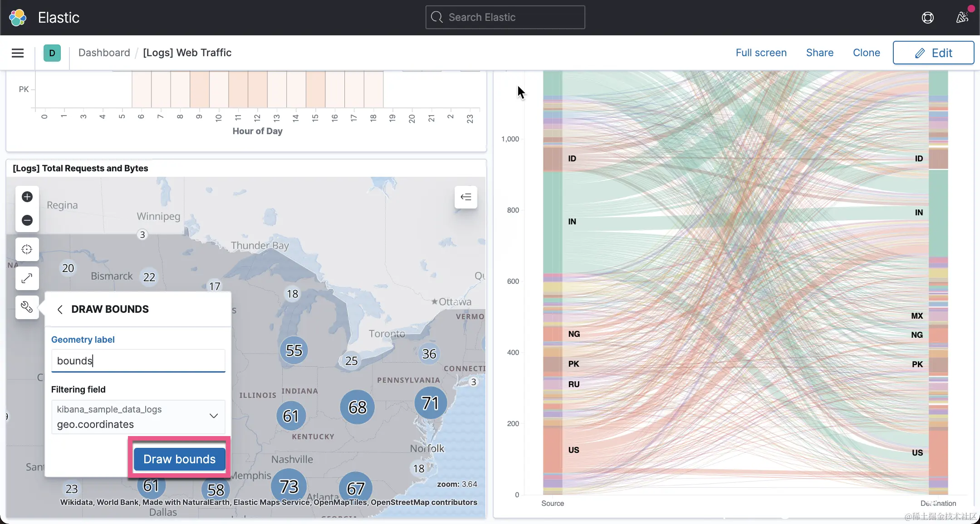The width and height of the screenshot is (980, 524).
Task: Click the D space selector avatar
Action: [52, 53]
